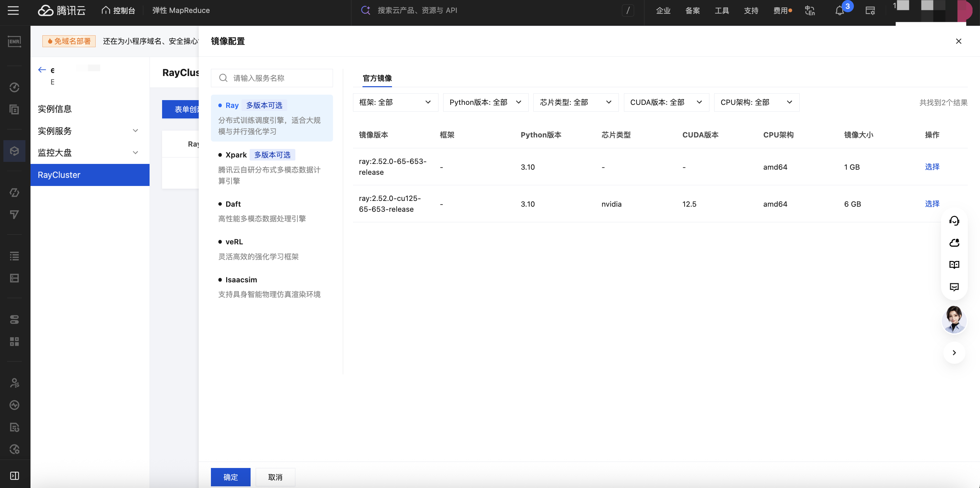Open the 工具 top menu
The width and height of the screenshot is (980, 488).
point(722,10)
